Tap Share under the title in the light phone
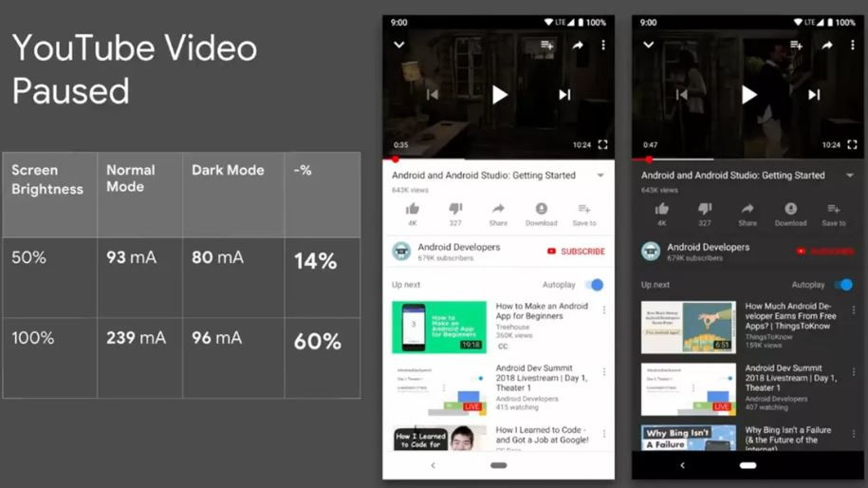This screenshot has width=868, height=488. coord(498,214)
